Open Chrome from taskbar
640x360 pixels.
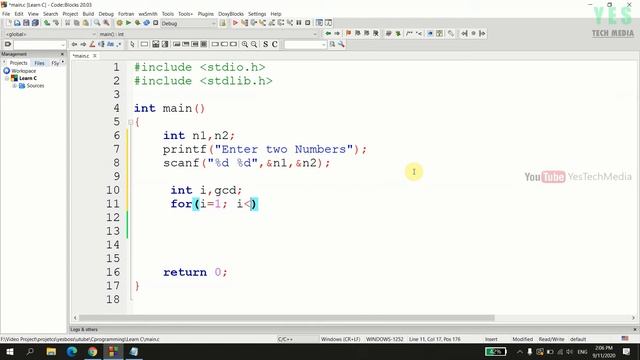(x=93, y=351)
